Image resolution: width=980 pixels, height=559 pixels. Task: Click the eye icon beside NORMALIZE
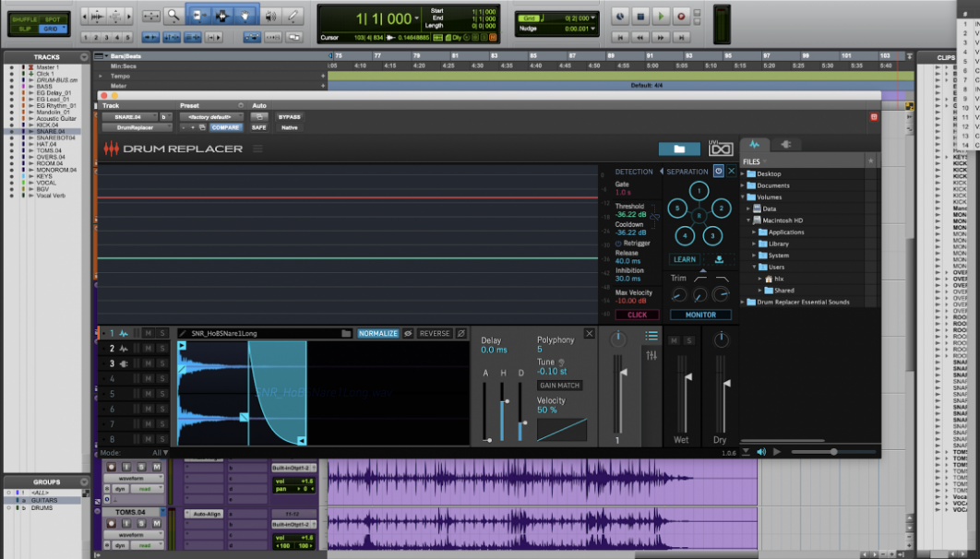point(408,334)
